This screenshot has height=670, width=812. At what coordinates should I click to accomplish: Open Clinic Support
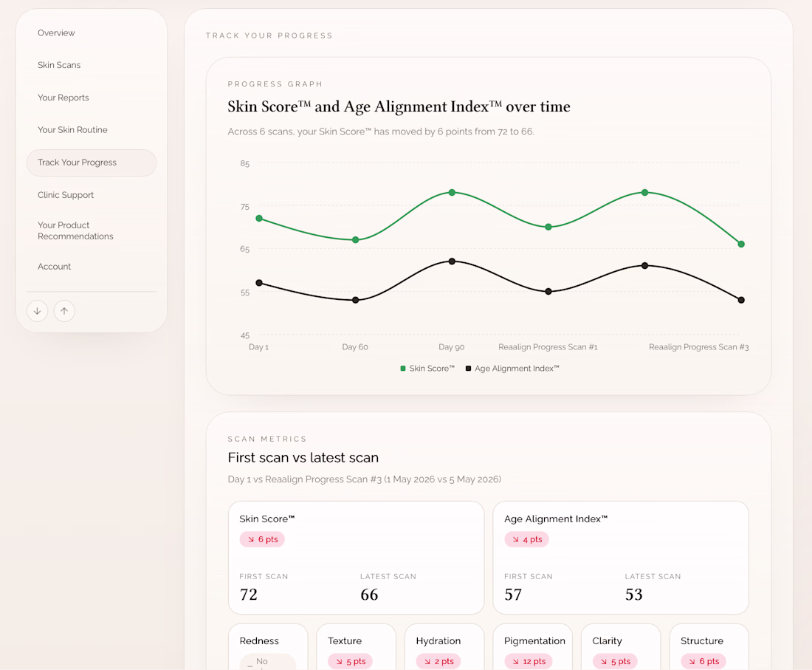click(65, 195)
